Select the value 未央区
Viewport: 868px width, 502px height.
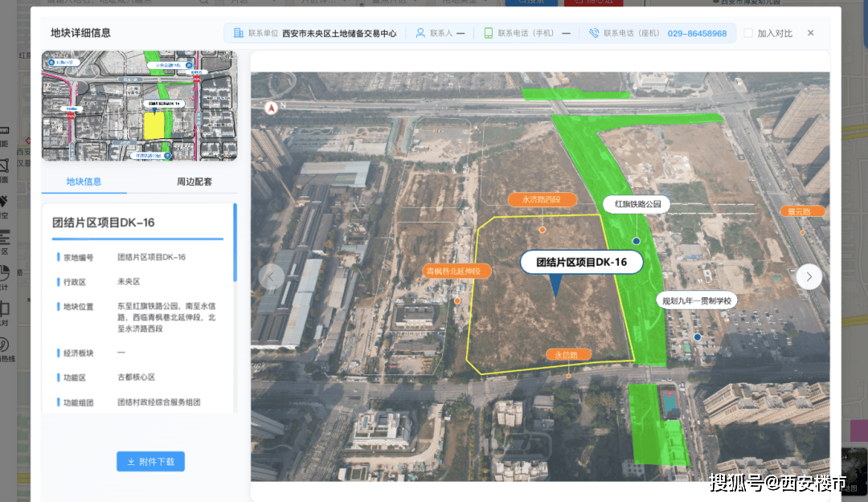point(129,282)
